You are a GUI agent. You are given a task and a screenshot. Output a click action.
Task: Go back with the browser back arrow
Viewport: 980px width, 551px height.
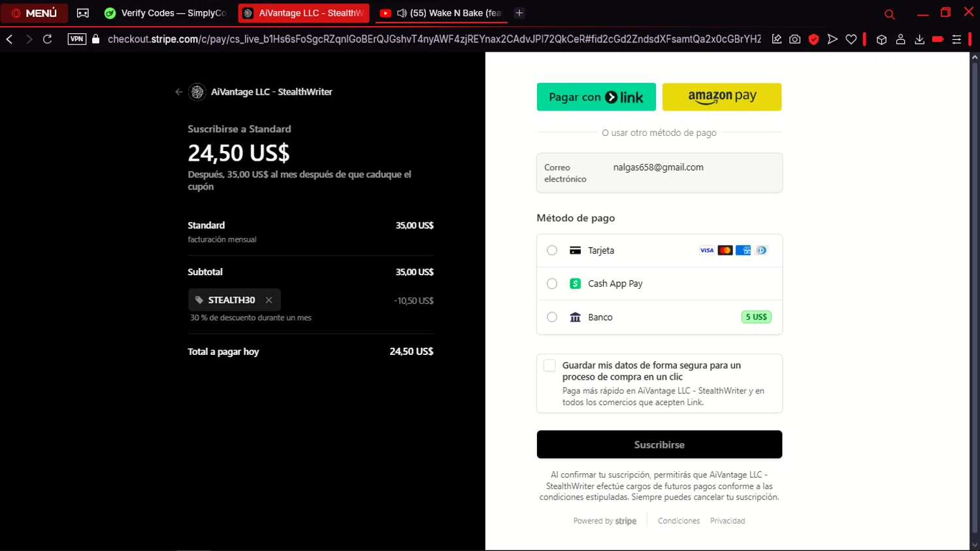click(x=9, y=39)
